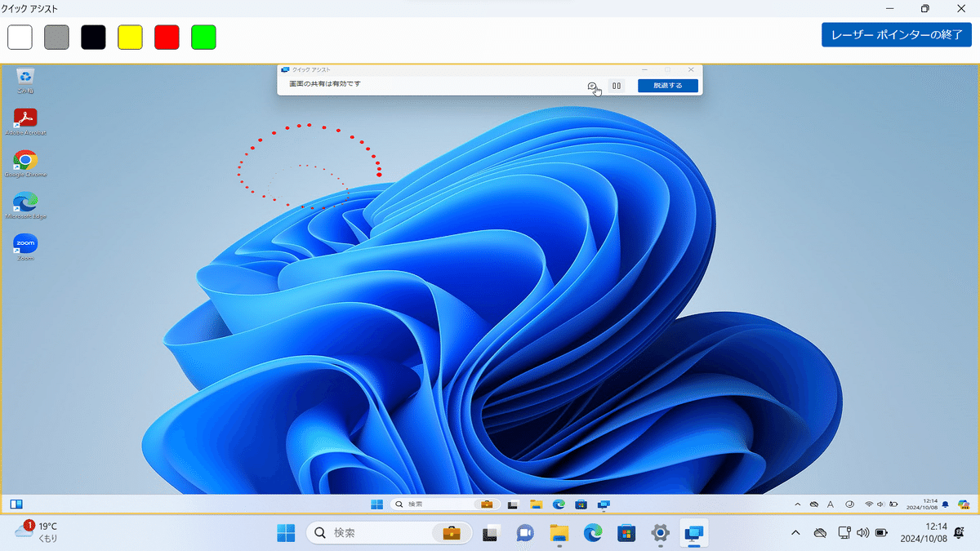980x551 pixels.
Task: Open widgets icon on remote taskbar
Action: (x=16, y=504)
